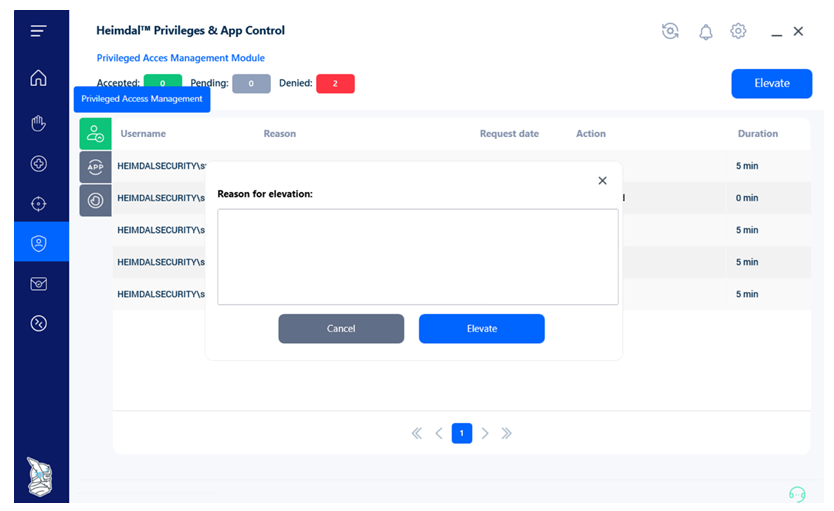The image size is (834, 511).
Task: Open the hand (threat prevention) module icon
Action: [38, 123]
